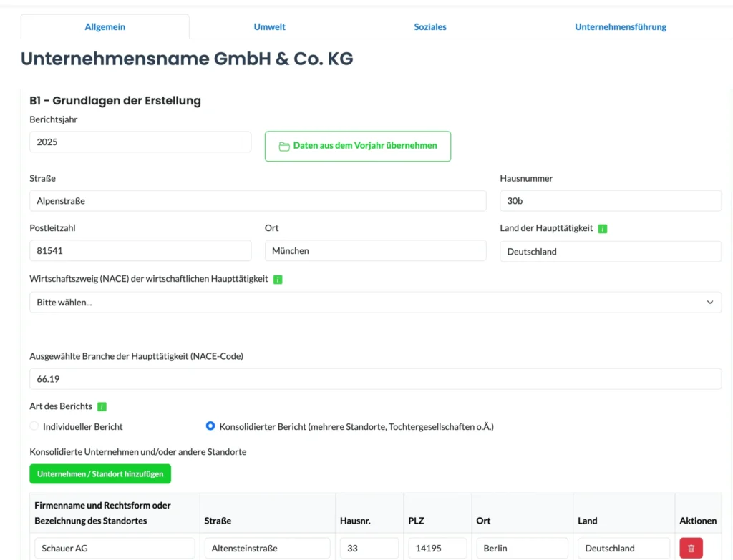
Task: Click info icon next to Wirtschaftszweig (NACE) label
Action: click(x=278, y=280)
